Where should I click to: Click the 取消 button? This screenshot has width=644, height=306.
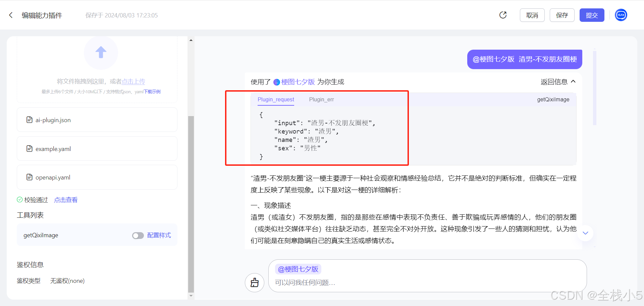point(532,15)
